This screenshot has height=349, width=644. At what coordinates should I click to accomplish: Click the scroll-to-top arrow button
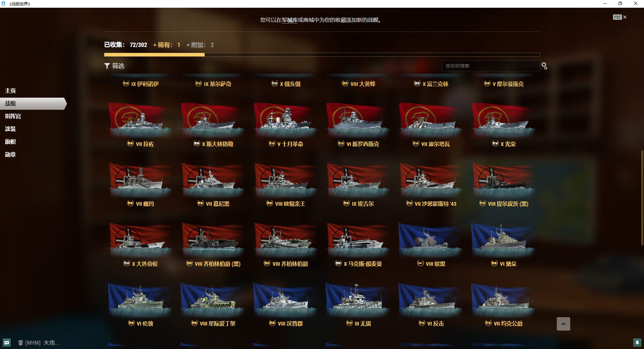tap(563, 324)
